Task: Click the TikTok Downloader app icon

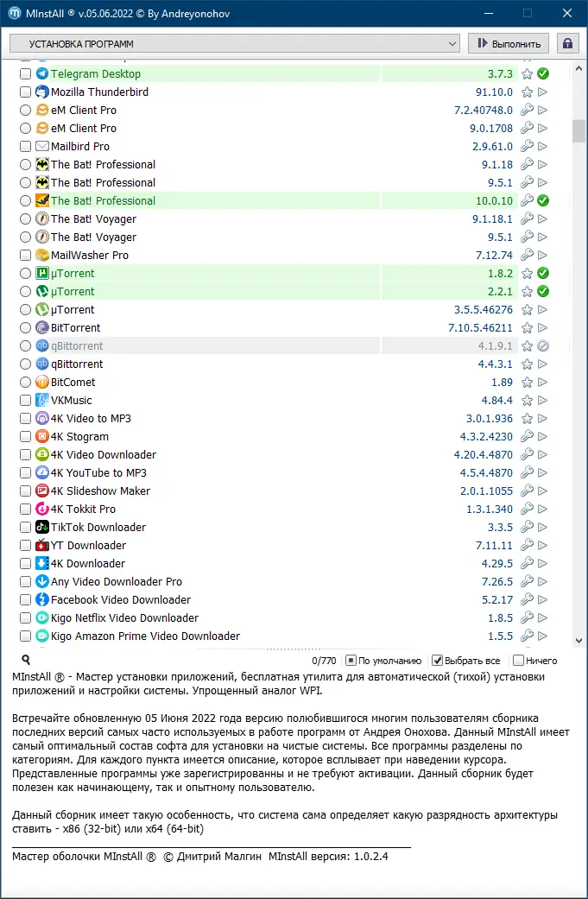Action: pos(41,528)
